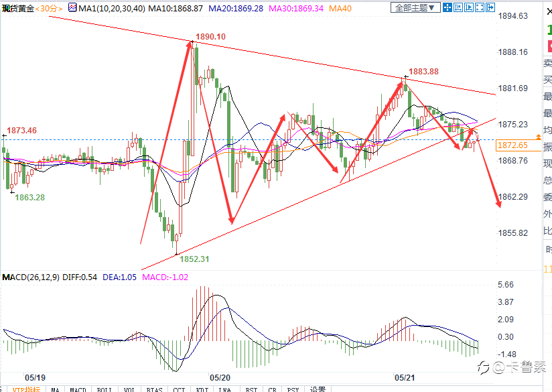Click the 1881.69 axis price level
Viewport: 552px width, 392px height.
(x=513, y=88)
